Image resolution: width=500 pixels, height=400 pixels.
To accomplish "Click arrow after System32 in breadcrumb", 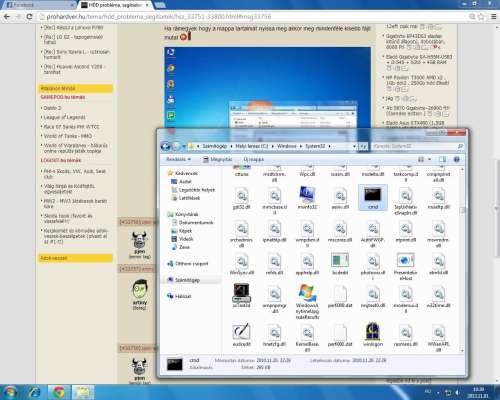I will [329, 146].
